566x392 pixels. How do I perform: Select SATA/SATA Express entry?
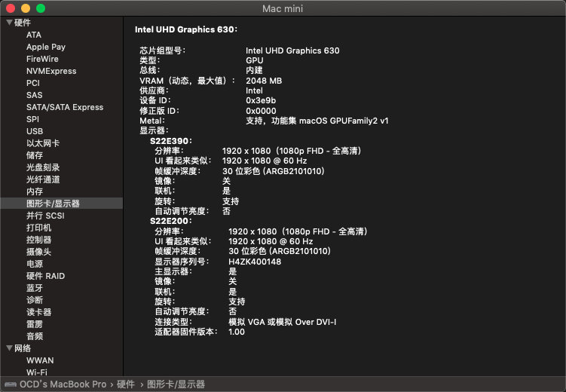(x=65, y=107)
